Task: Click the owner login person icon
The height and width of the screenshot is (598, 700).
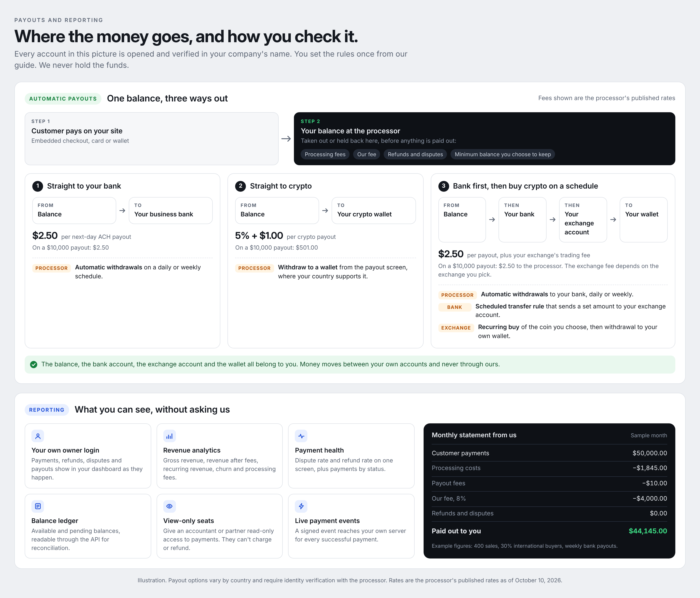Action: click(x=38, y=436)
